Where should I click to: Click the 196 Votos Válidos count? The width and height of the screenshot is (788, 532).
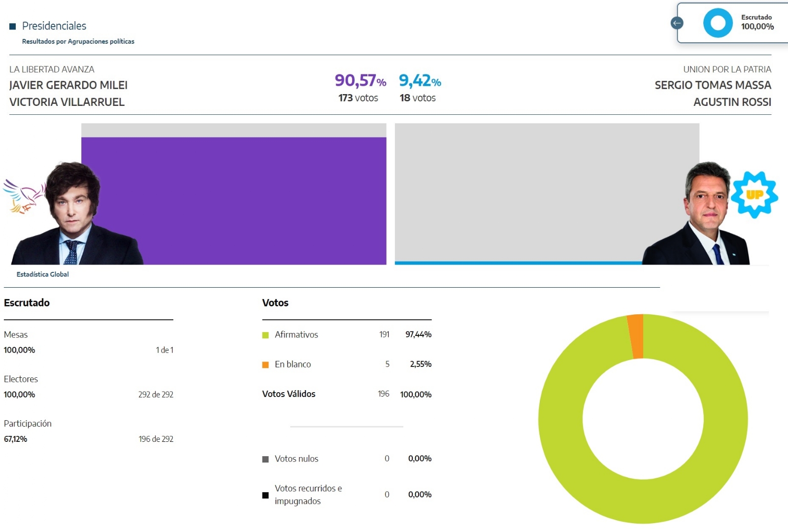point(384,394)
